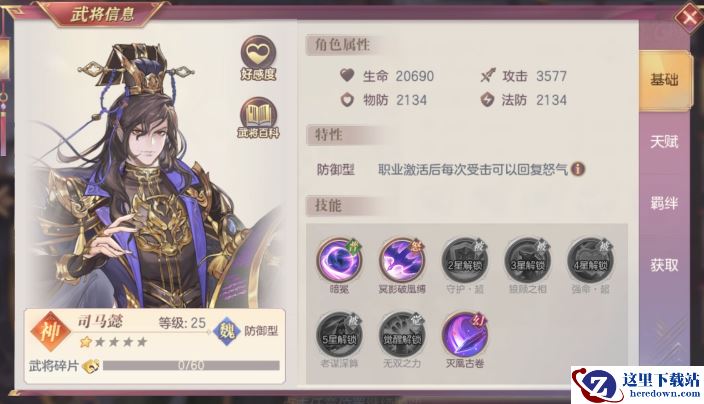The width and height of the screenshot is (704, 404).
Task: Click the 神 rarity badge
Action: (50, 332)
